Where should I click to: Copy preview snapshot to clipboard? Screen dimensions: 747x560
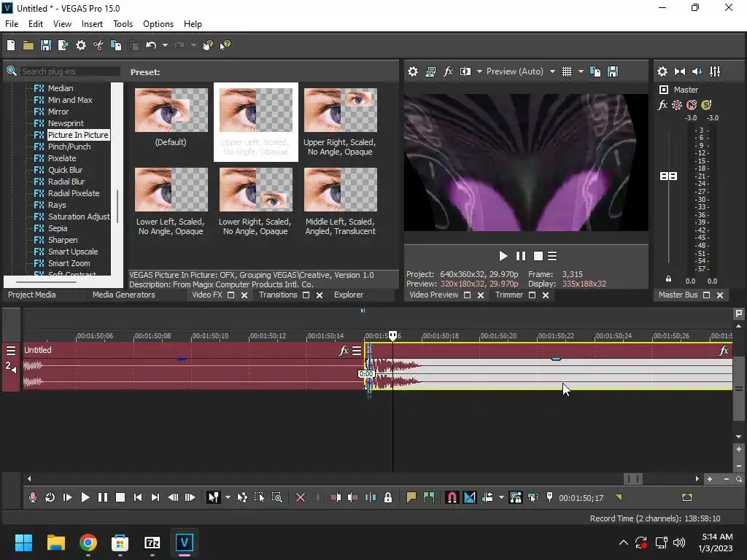[595, 71]
